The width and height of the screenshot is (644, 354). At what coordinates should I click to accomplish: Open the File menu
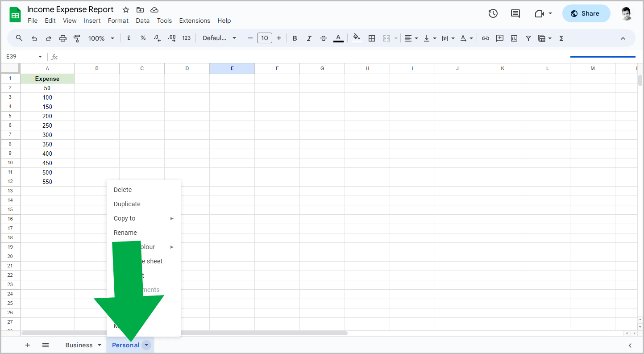pyautogui.click(x=33, y=21)
